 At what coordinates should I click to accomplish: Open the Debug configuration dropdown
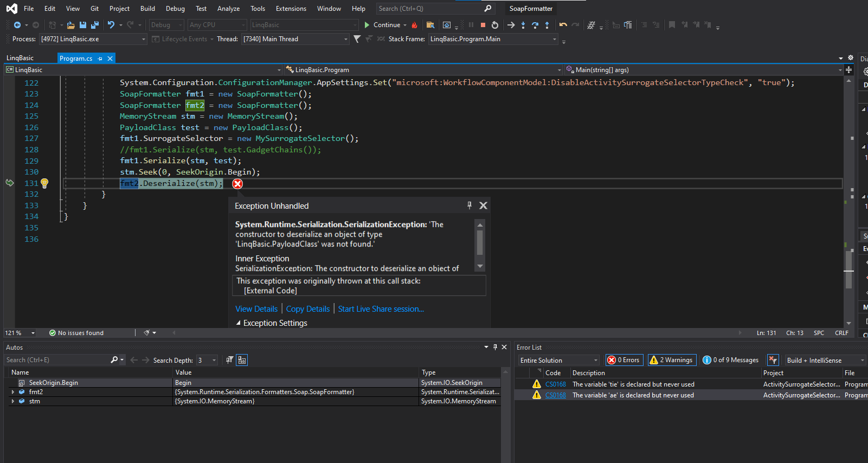click(166, 25)
